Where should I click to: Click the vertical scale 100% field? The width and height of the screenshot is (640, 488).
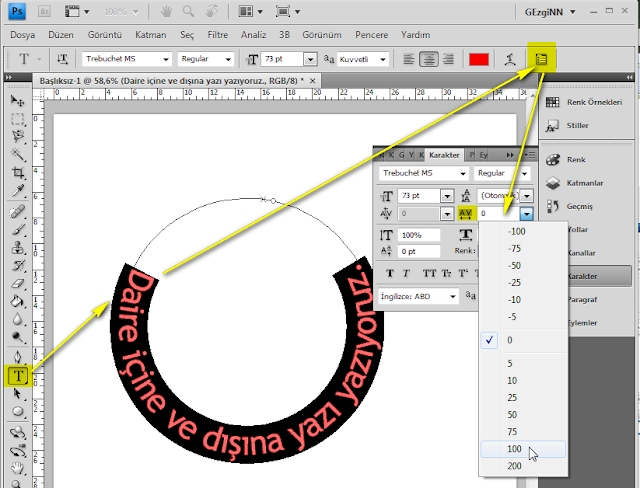423,234
